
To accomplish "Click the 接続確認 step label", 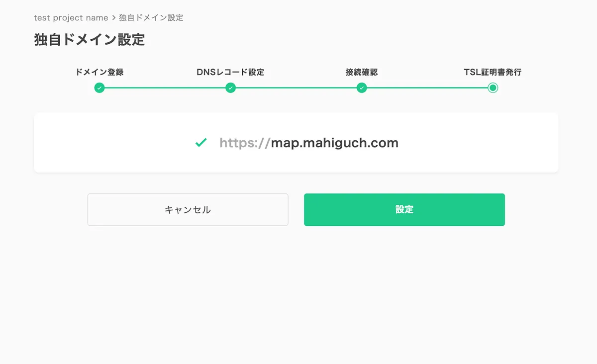I will (362, 72).
